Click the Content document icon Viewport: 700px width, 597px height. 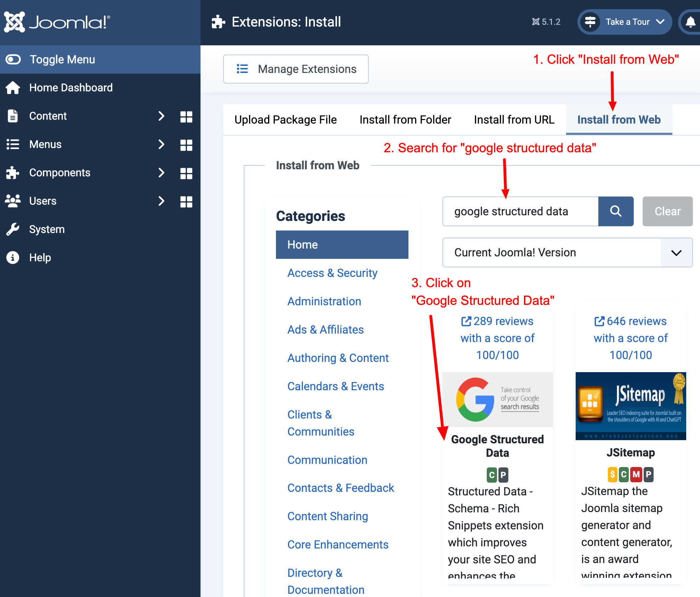pos(13,116)
